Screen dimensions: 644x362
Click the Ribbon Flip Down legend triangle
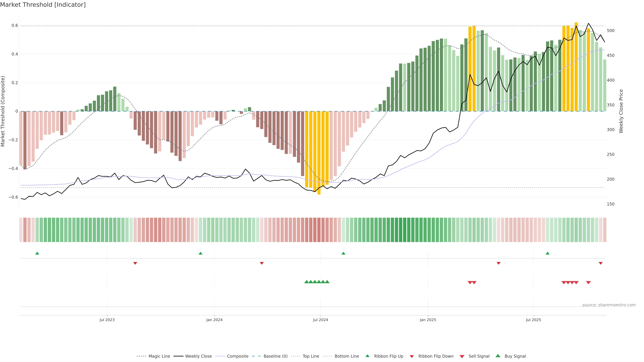412,356
